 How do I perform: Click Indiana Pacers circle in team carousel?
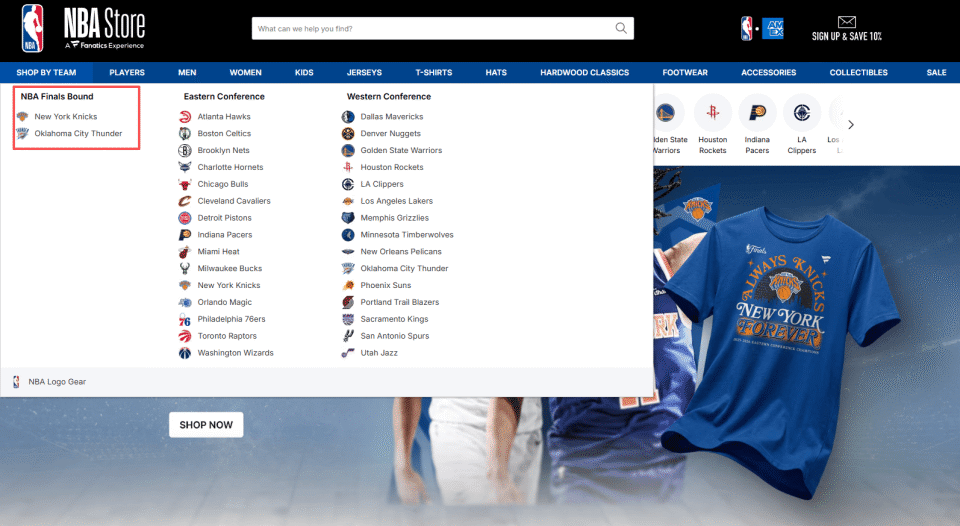[757, 113]
